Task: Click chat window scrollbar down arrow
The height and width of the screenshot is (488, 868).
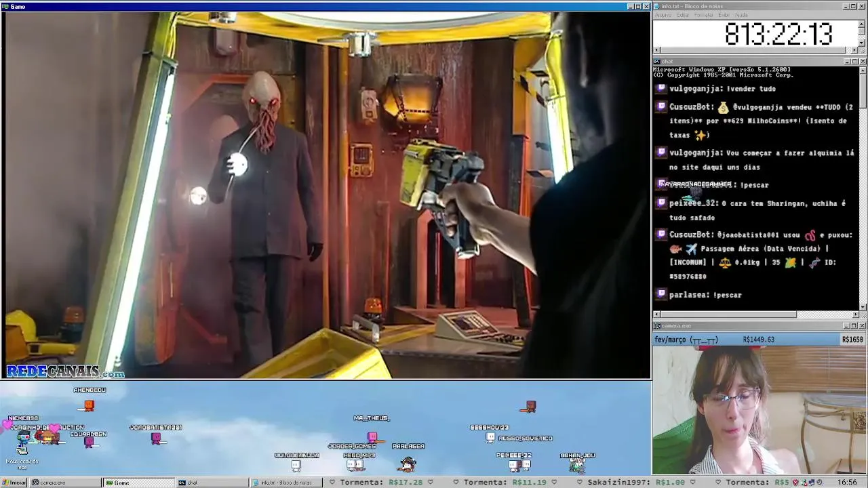Action: 863,306
